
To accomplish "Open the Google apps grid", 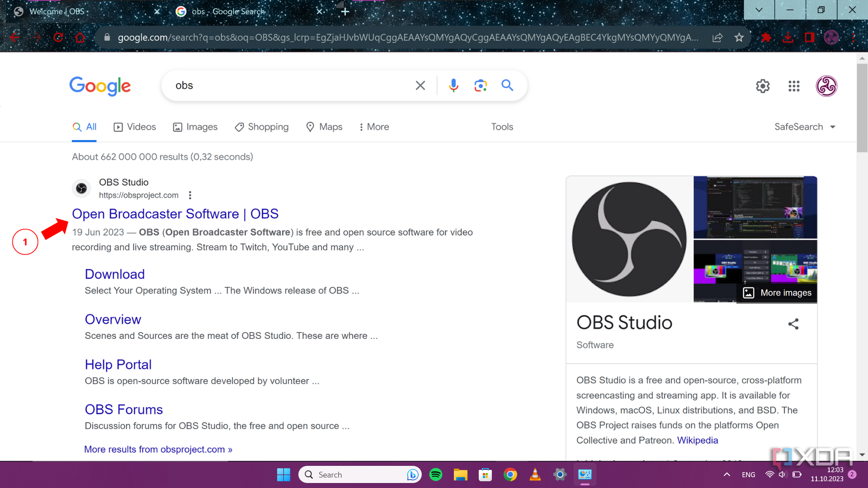I will [x=793, y=86].
